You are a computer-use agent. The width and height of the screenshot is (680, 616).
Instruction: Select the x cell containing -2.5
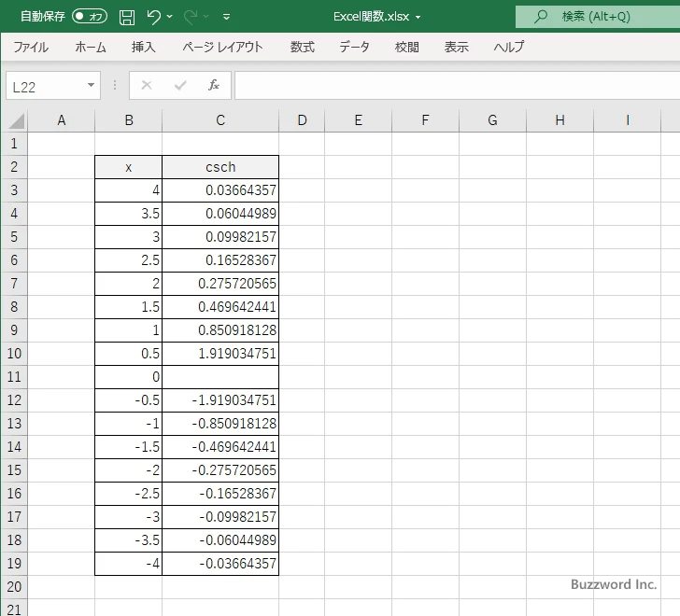[x=128, y=494]
